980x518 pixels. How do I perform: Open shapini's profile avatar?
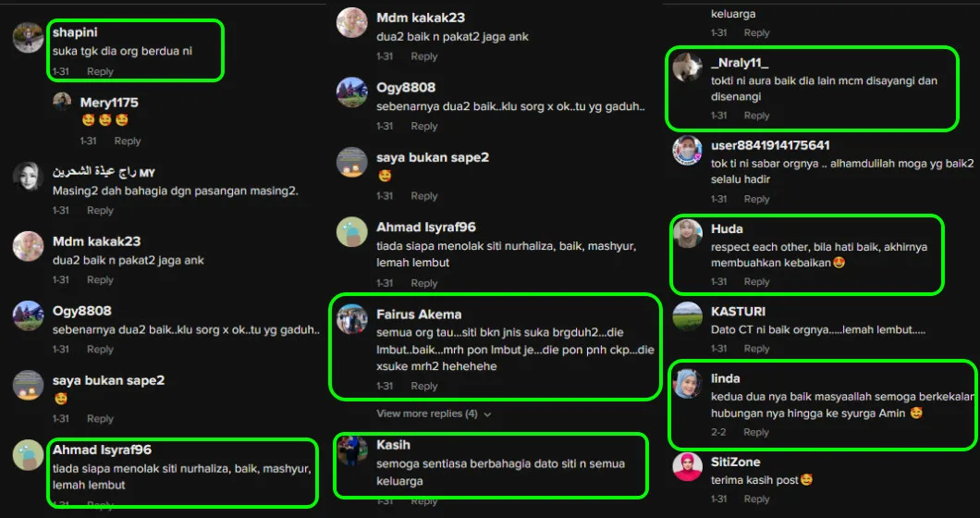click(28, 38)
